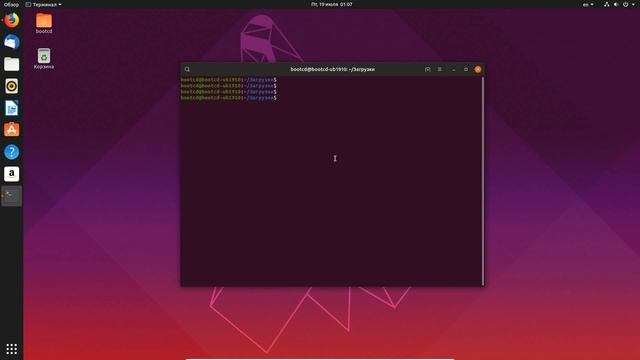The image size is (640, 360).
Task: Close the terminal window
Action: tap(478, 69)
